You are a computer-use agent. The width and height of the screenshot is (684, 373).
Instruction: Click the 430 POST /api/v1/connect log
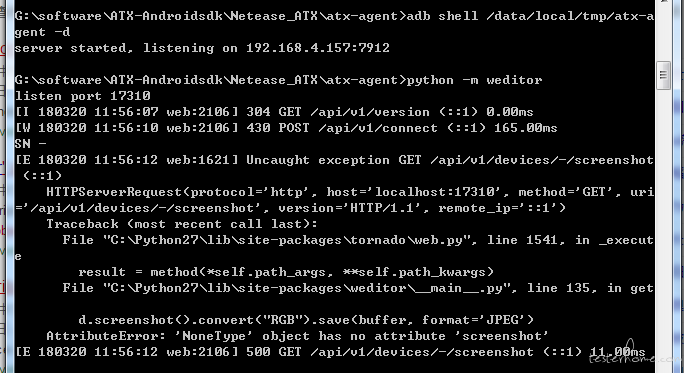tap(286, 128)
